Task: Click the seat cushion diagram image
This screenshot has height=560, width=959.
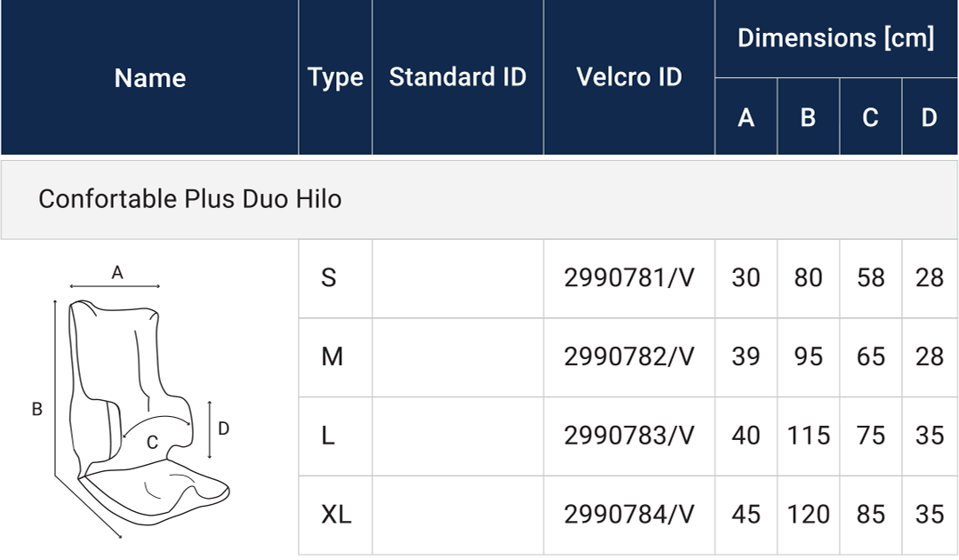Action: pyautogui.click(x=142, y=400)
